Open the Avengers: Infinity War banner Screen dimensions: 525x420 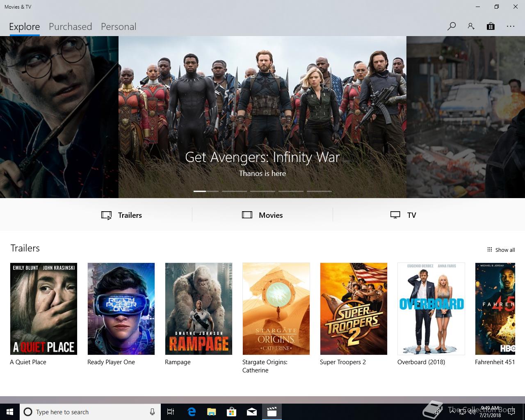(262, 117)
